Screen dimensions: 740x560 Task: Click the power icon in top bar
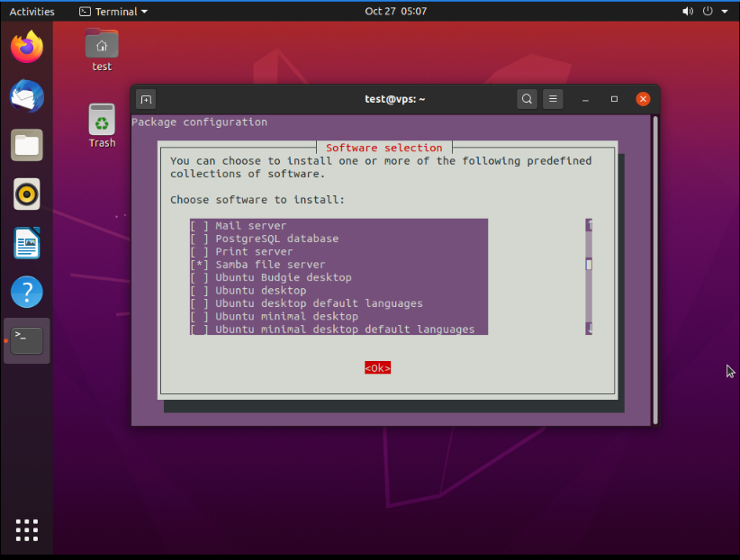tap(708, 11)
